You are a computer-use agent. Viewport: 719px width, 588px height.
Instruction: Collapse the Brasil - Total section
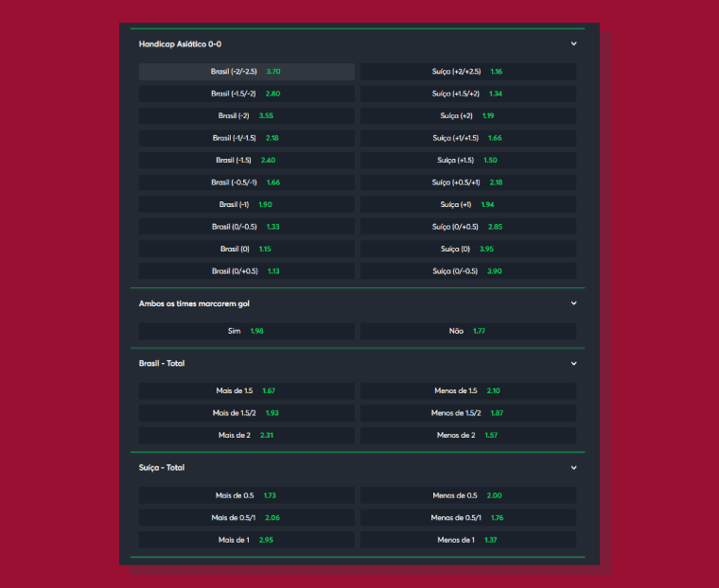[573, 363]
